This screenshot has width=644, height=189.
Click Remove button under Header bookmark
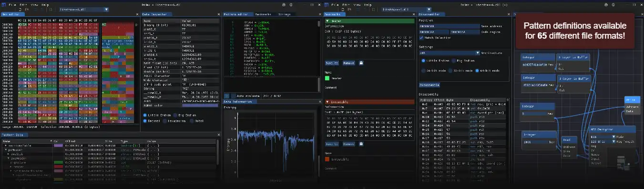pos(348,63)
